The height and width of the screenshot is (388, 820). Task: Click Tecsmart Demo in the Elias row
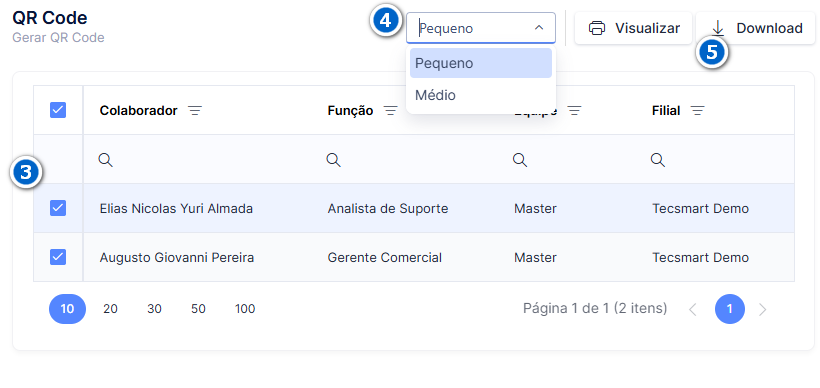[x=700, y=209]
